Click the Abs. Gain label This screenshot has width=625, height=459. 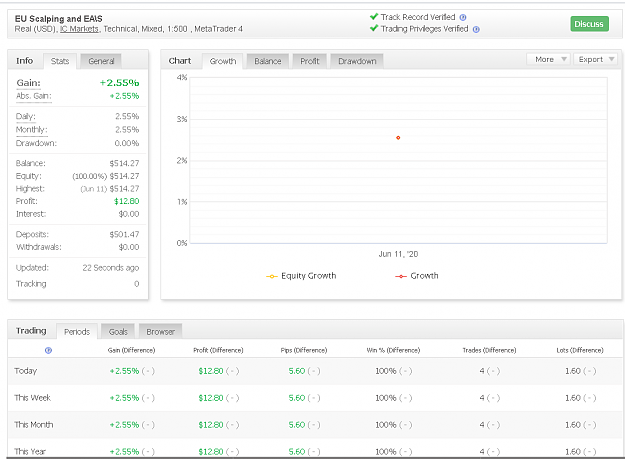[33, 96]
